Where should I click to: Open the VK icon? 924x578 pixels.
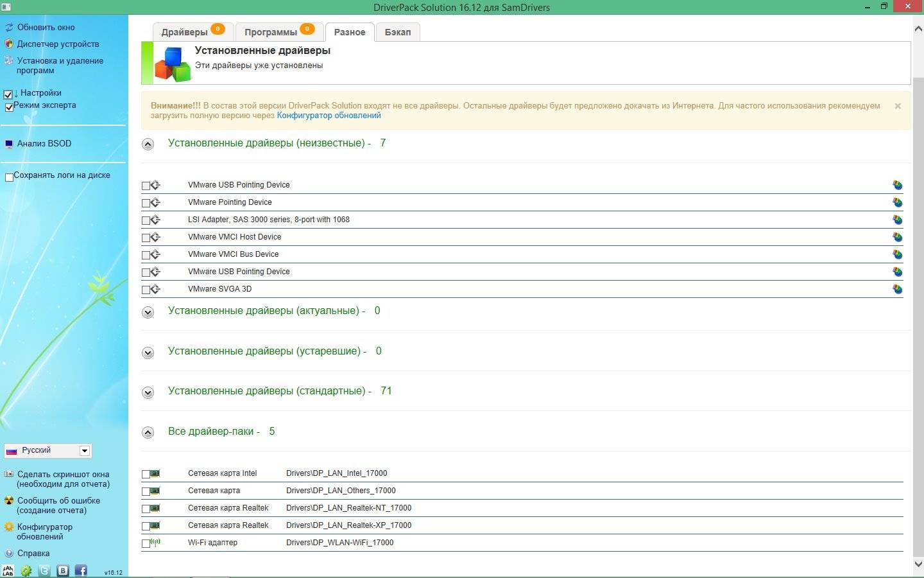coord(62,570)
